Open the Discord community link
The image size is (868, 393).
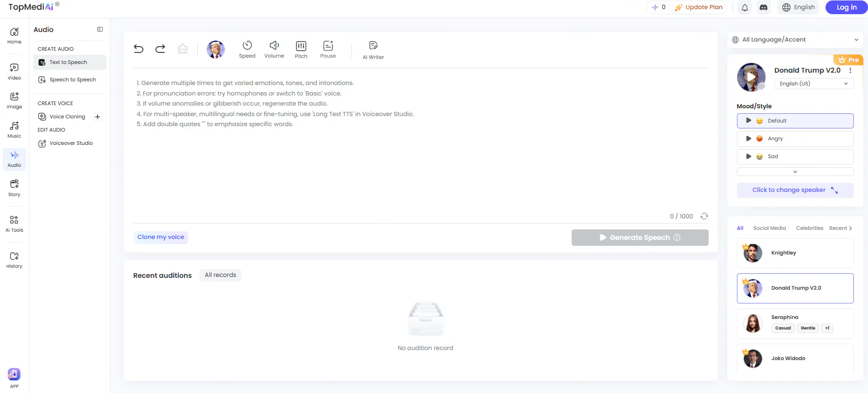(763, 7)
